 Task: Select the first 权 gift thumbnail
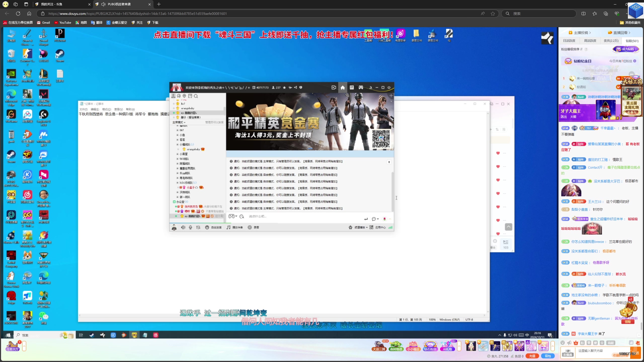[471, 346]
